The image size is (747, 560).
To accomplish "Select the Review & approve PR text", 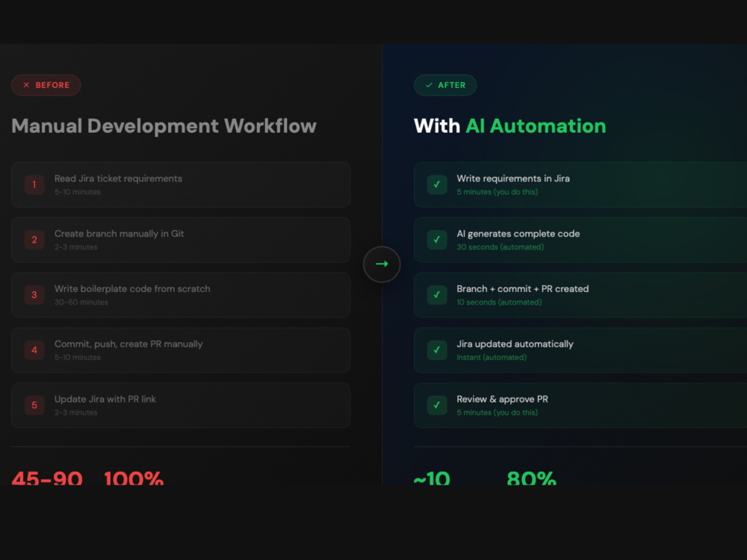I will pos(503,399).
